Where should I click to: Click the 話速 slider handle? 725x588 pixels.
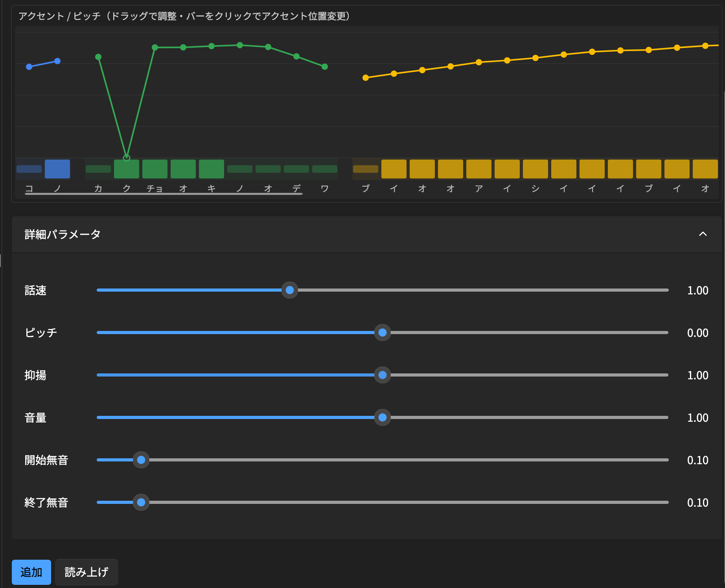click(290, 290)
